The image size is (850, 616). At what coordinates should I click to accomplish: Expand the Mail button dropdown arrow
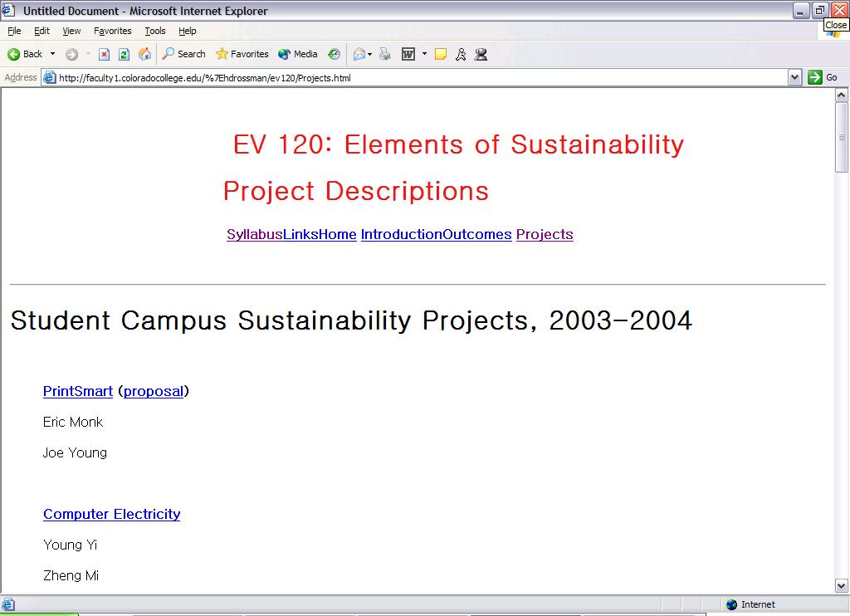pyautogui.click(x=369, y=54)
